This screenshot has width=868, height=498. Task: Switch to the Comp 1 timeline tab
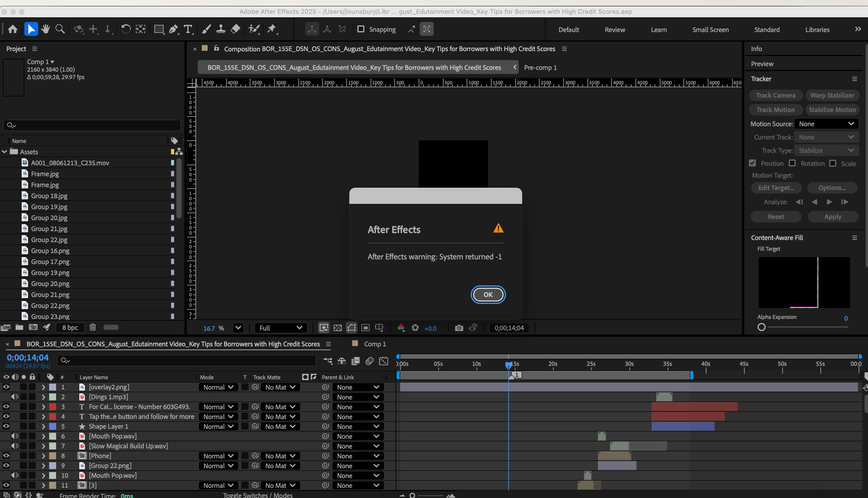[374, 344]
